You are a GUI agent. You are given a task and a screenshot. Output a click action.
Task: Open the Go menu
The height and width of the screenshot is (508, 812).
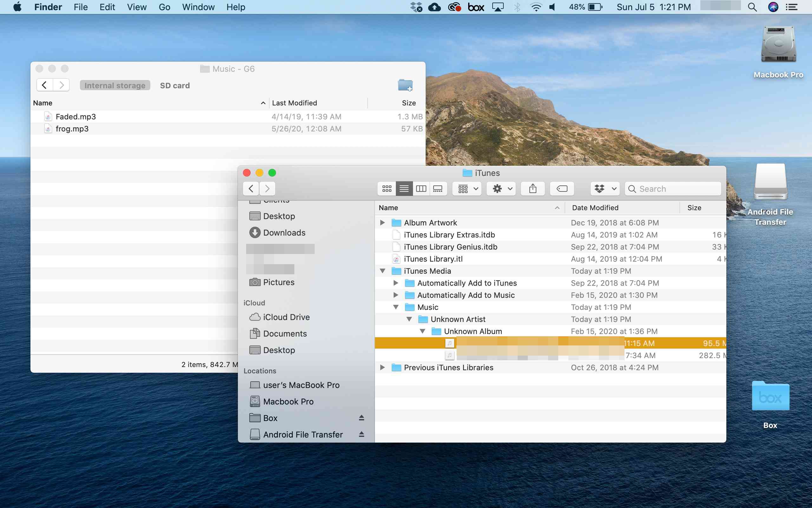coord(164,7)
